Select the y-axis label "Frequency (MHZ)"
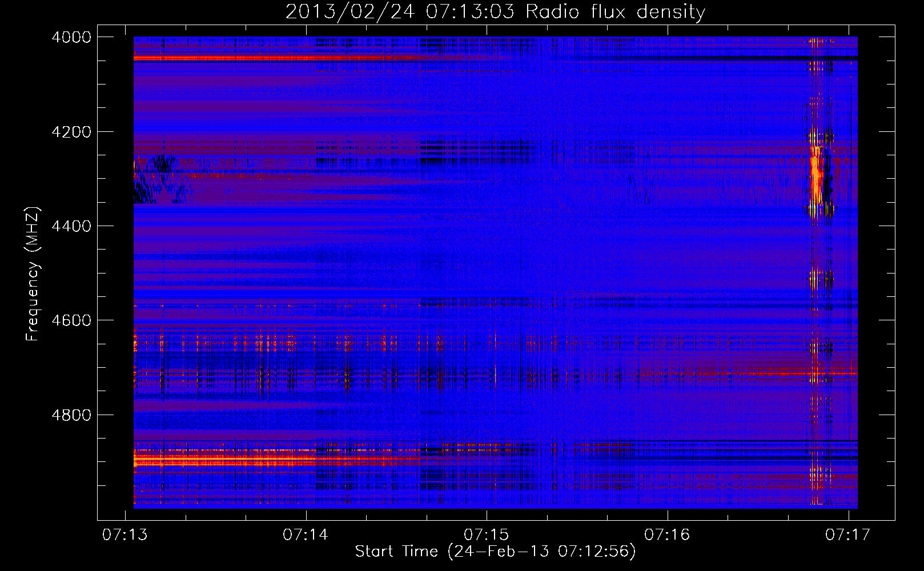924x571 pixels. (33, 274)
